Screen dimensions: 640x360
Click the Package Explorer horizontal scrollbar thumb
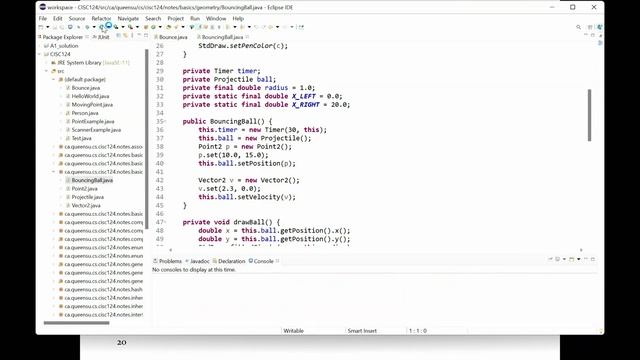(76, 323)
